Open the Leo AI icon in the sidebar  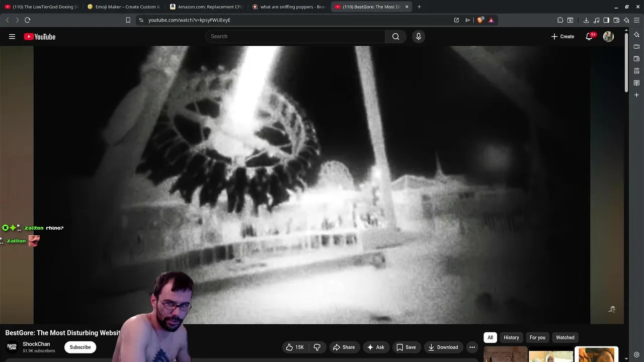[x=636, y=35]
